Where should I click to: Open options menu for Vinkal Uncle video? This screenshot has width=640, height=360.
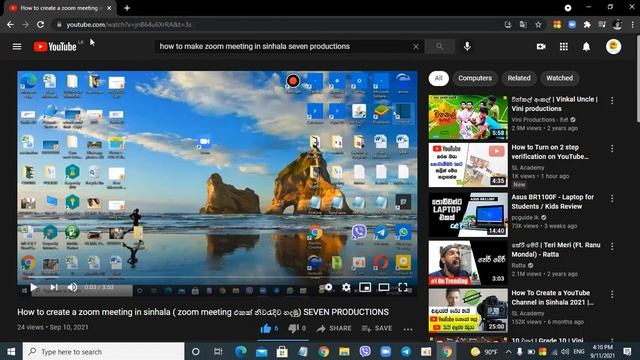point(612,101)
